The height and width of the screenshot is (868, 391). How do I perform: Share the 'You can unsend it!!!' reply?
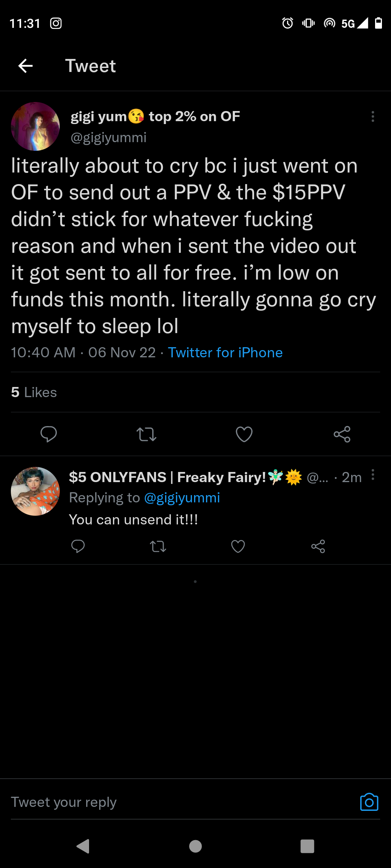(x=318, y=546)
